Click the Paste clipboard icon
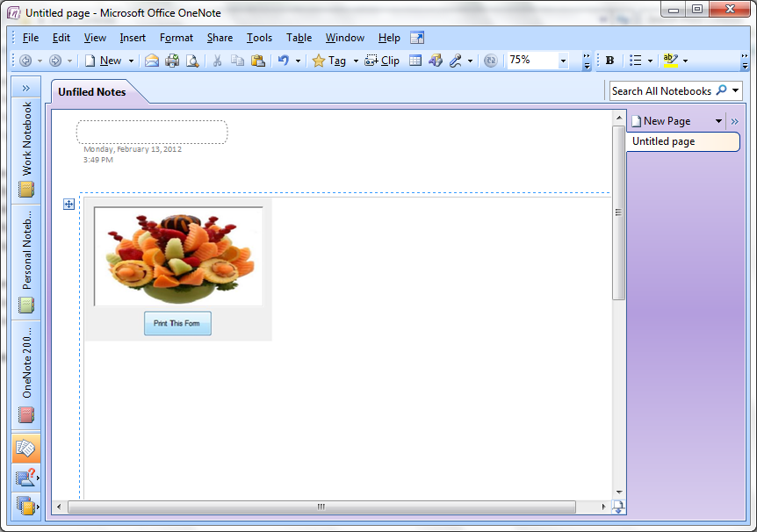Image resolution: width=757 pixels, height=532 pixels. [x=258, y=61]
